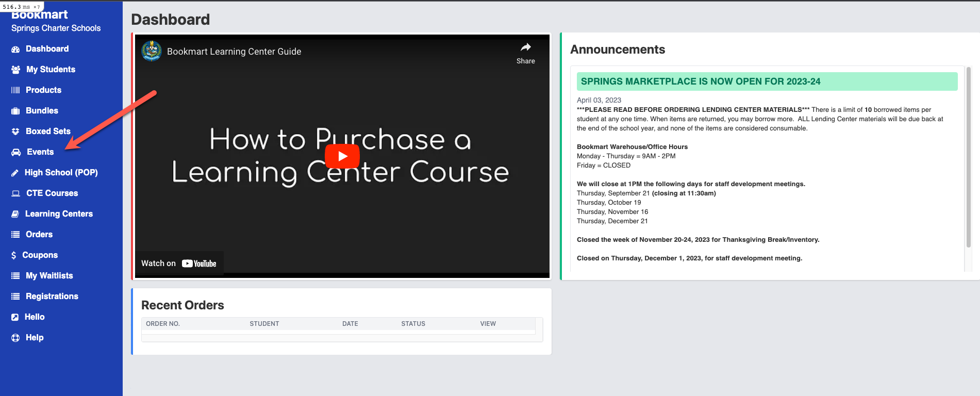Click the Registrations list icon
Screen dimensions: 980x396
click(15, 296)
